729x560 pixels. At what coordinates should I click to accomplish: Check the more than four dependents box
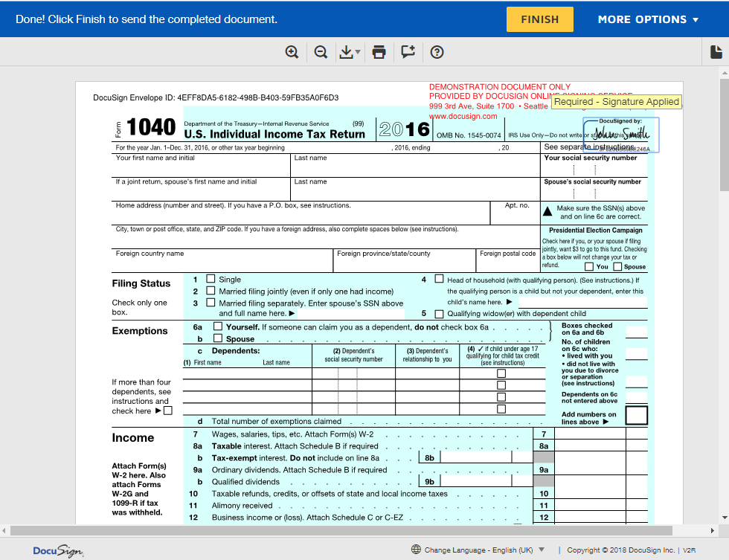click(168, 411)
